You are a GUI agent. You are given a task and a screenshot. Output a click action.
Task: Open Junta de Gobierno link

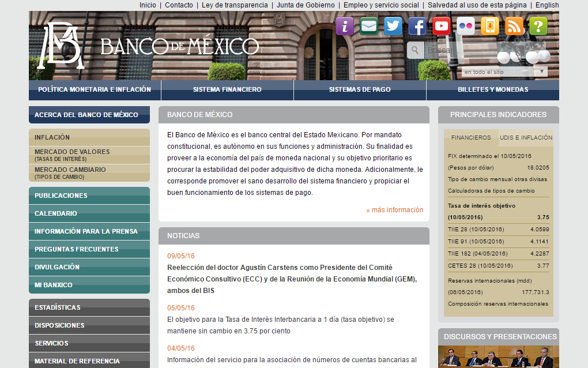tap(306, 5)
